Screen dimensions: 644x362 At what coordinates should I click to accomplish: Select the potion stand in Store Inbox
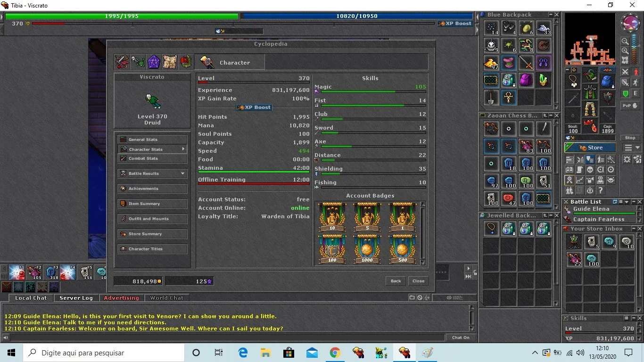click(x=574, y=242)
